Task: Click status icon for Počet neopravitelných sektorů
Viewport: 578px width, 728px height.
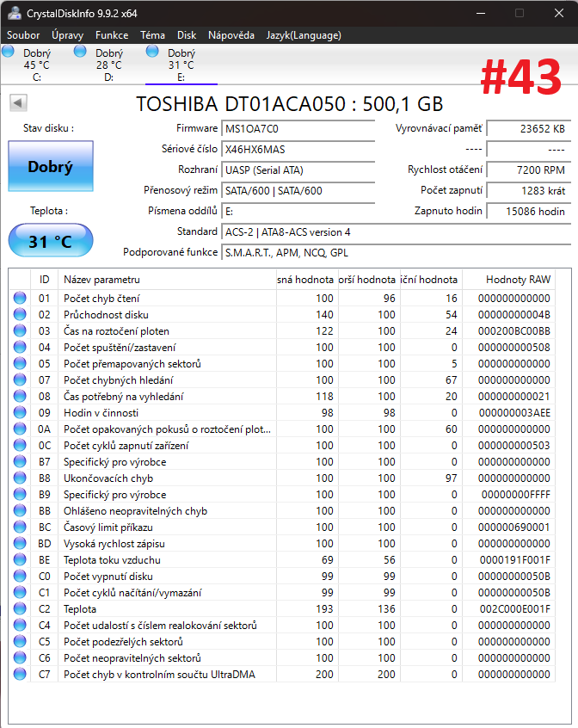Action: [x=20, y=657]
